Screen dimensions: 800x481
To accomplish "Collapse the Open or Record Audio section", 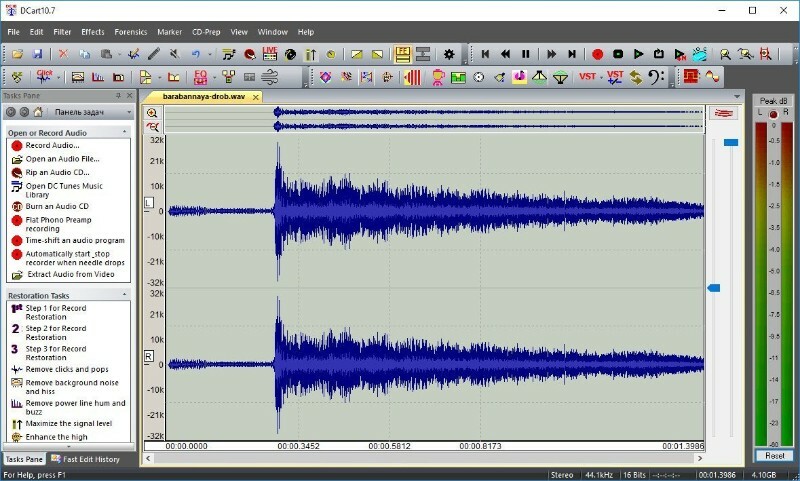I will (125, 132).
